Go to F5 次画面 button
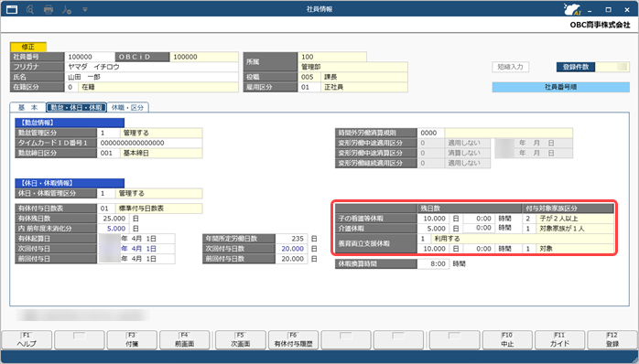 coord(240,339)
